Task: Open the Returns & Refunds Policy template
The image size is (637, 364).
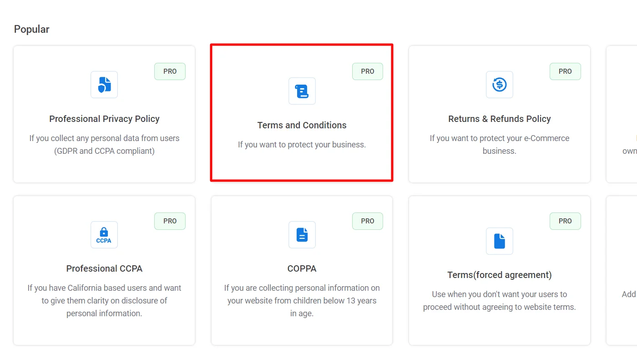Action: click(x=499, y=114)
